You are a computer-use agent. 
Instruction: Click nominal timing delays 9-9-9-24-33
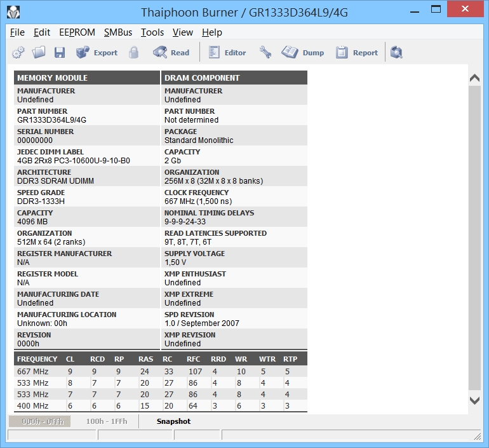pos(185,221)
